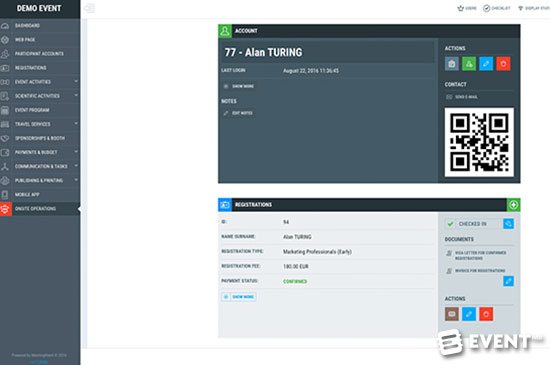The width and height of the screenshot is (550, 365).
Task: Click the blue edit pencil in Account actions
Action: click(486, 64)
